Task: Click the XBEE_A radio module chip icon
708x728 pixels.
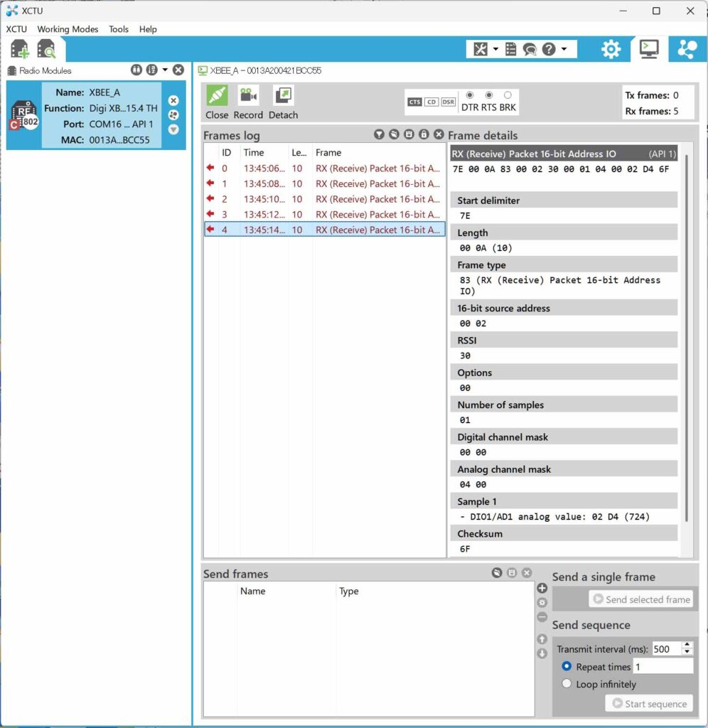Action: click(23, 115)
